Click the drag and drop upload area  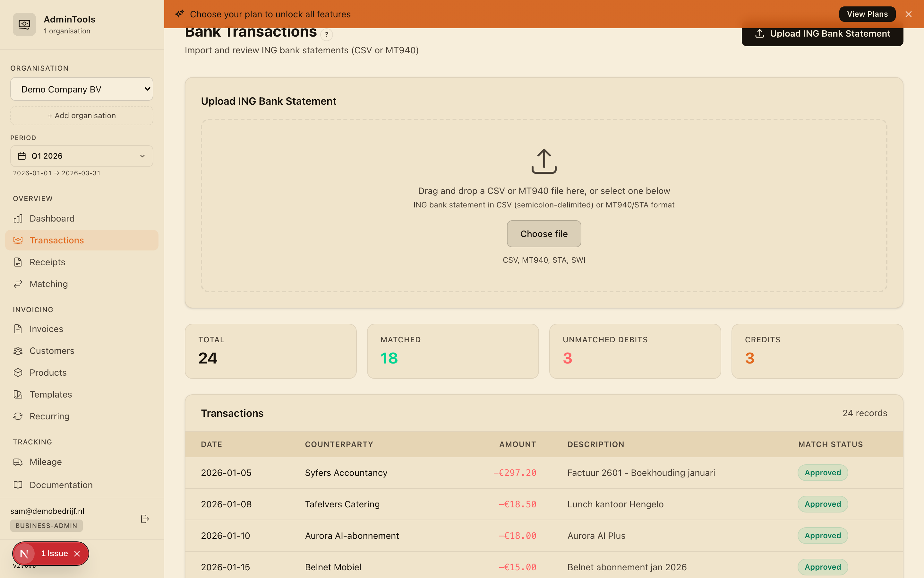point(544,206)
